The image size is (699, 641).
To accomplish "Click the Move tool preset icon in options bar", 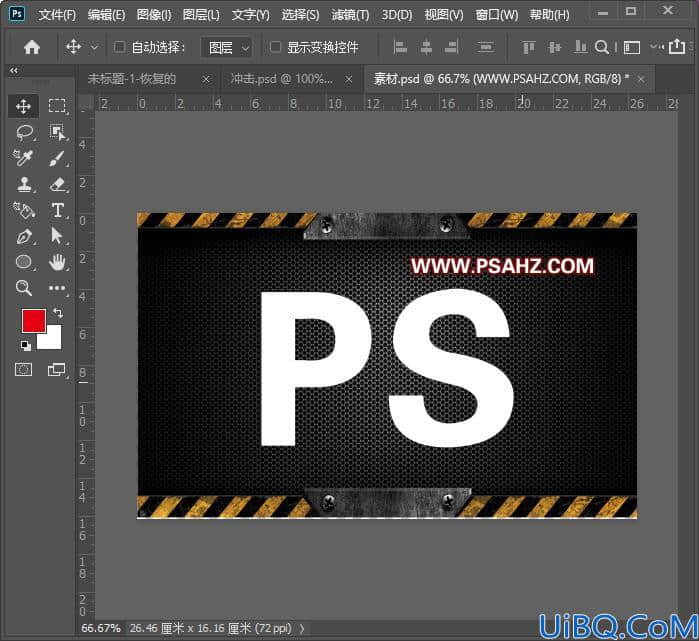I will [x=74, y=46].
